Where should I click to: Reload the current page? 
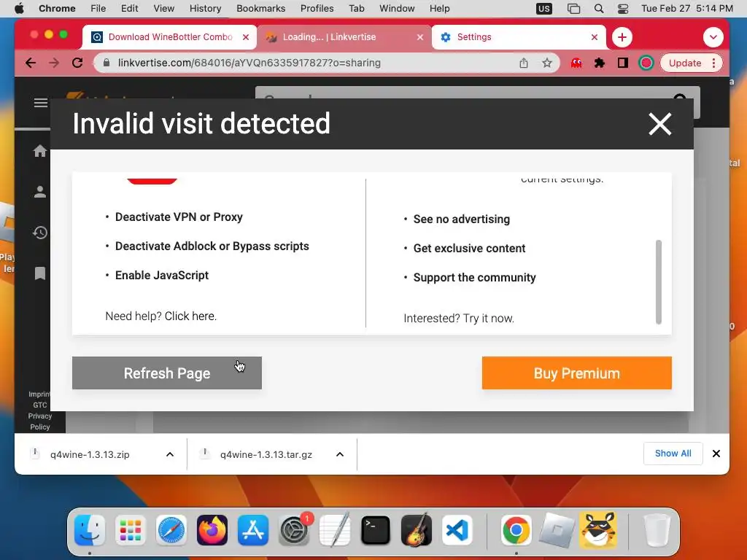pos(77,63)
